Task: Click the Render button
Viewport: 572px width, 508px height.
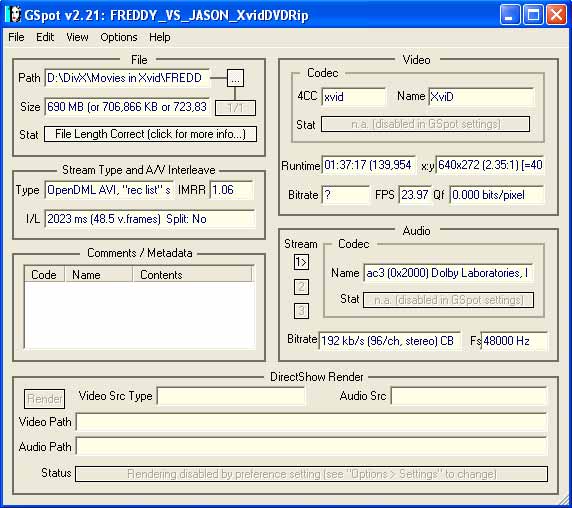Action: pyautogui.click(x=45, y=399)
